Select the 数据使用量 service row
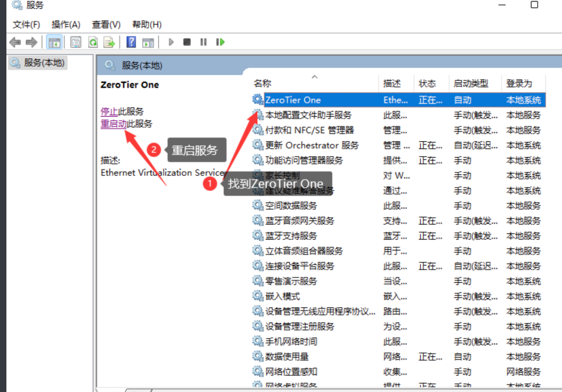 [398, 357]
